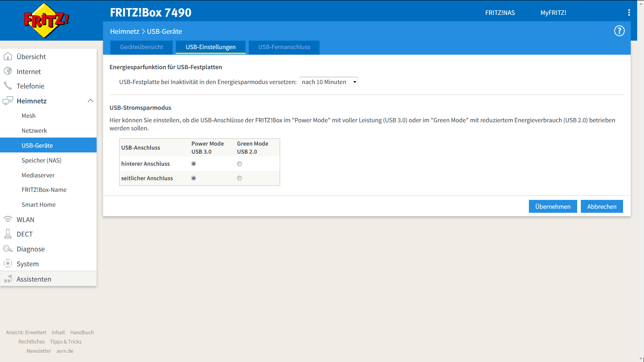
Task: Open the help question mark icon
Action: [x=619, y=31]
